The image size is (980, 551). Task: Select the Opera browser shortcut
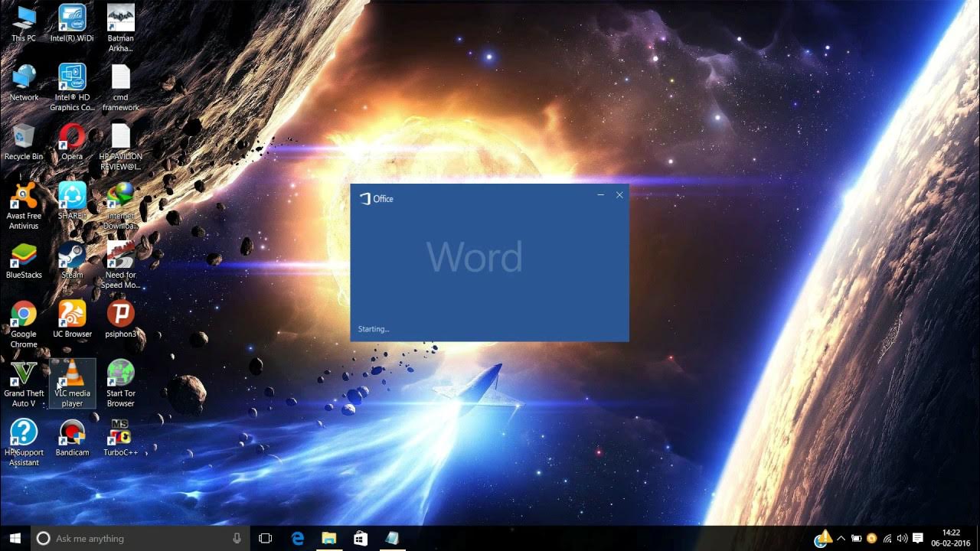72,142
